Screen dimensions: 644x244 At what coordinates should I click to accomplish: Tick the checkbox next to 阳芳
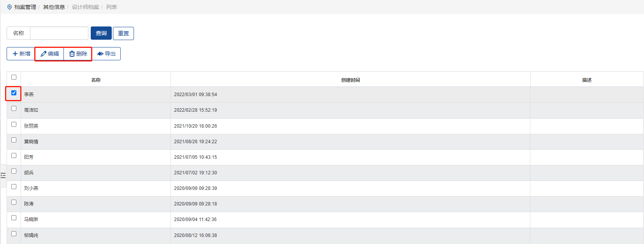click(x=14, y=155)
